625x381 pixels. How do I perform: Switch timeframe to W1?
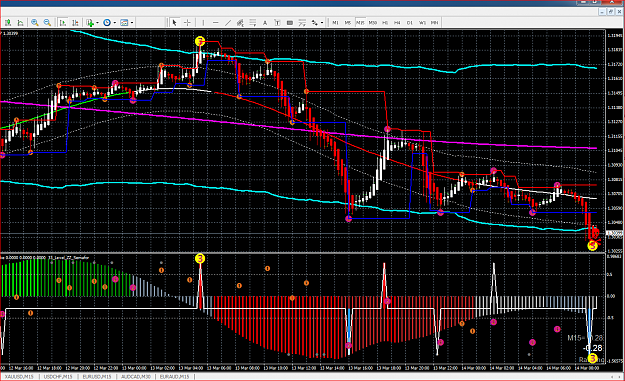[422, 23]
